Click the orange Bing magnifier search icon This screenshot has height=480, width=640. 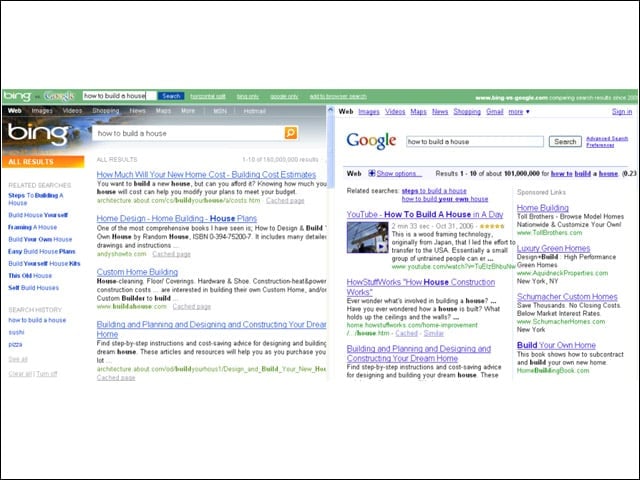[291, 133]
